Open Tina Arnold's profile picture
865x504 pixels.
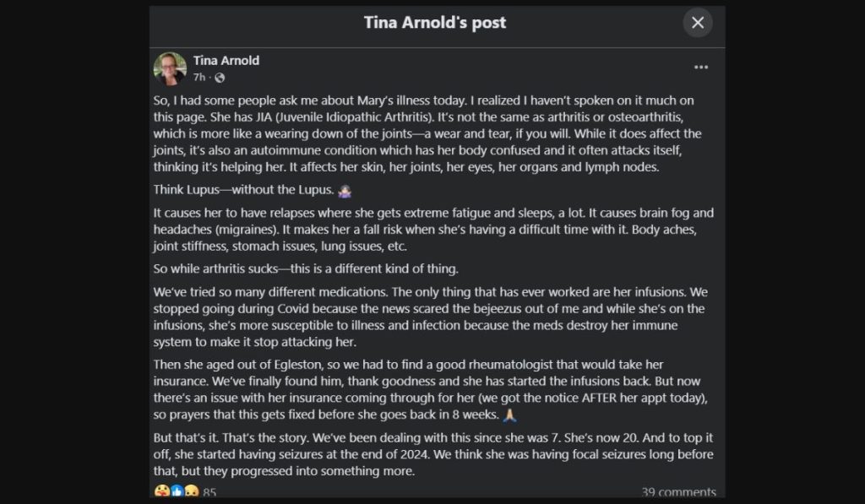point(170,68)
